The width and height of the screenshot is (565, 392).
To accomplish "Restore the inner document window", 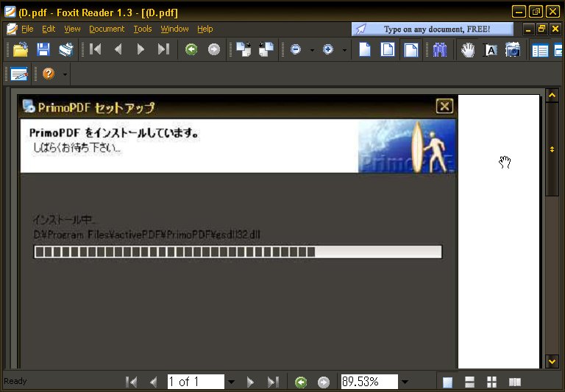I will (541, 29).
